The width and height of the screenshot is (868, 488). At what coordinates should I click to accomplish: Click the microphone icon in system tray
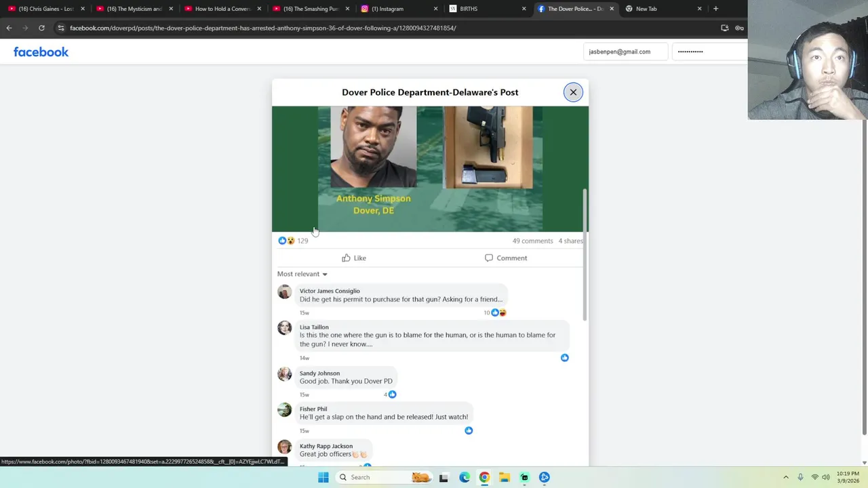click(x=800, y=477)
